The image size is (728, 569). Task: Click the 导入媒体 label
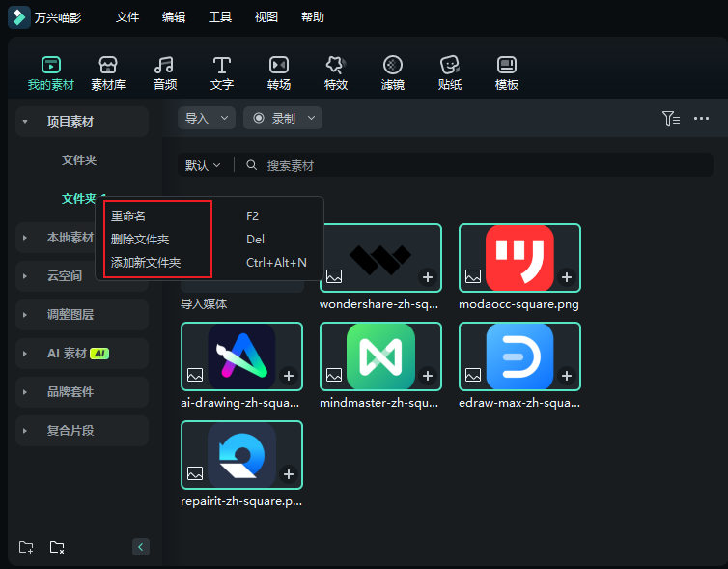(x=204, y=304)
